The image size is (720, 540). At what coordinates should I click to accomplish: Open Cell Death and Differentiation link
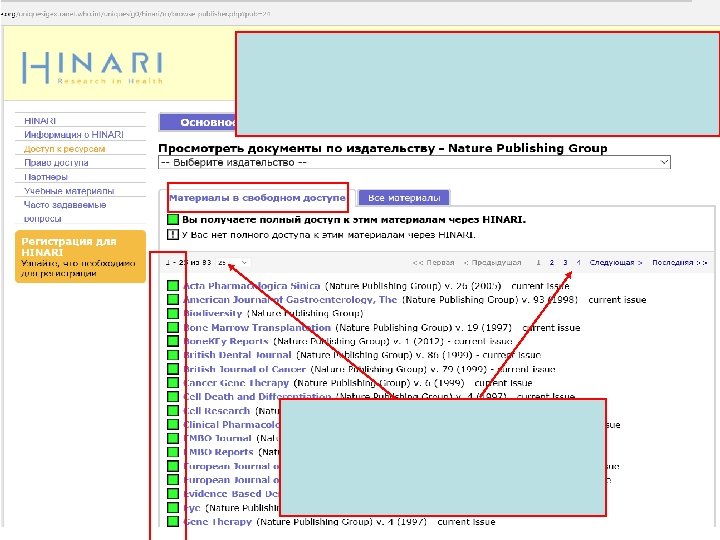[x=257, y=396]
